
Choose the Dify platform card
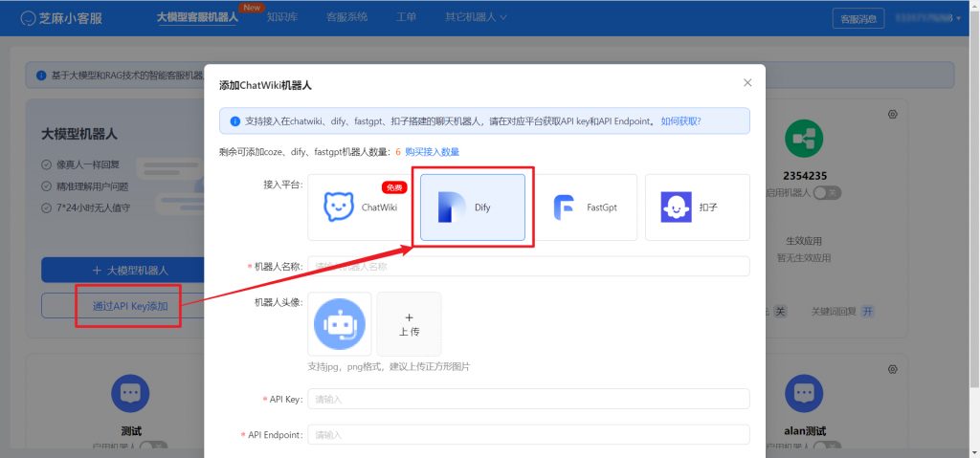pos(473,207)
